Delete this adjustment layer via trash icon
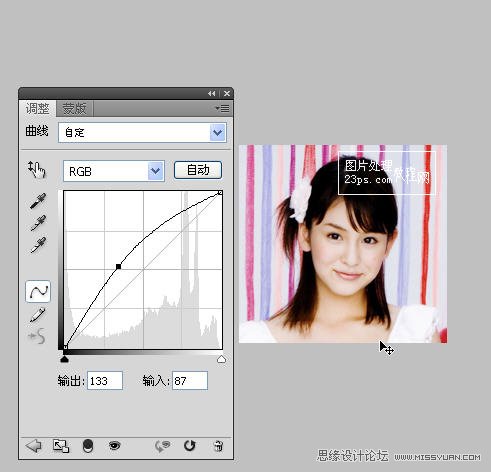491x472 pixels. pos(218,446)
